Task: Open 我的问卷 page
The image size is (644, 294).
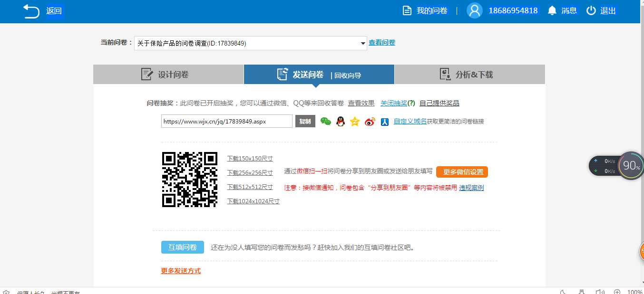Action: tap(432, 10)
